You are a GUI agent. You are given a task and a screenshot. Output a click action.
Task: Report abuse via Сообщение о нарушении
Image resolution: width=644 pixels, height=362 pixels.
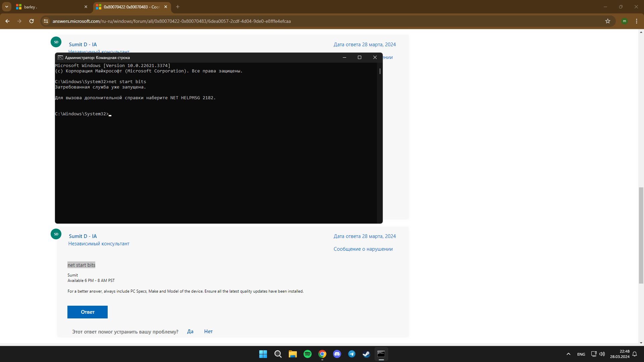[x=363, y=249]
